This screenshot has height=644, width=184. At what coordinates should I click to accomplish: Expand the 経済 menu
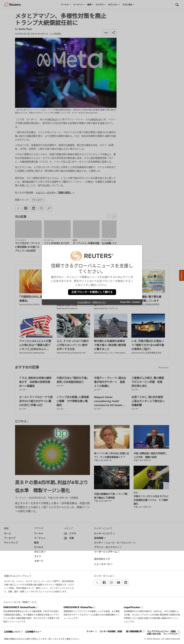point(90,4)
